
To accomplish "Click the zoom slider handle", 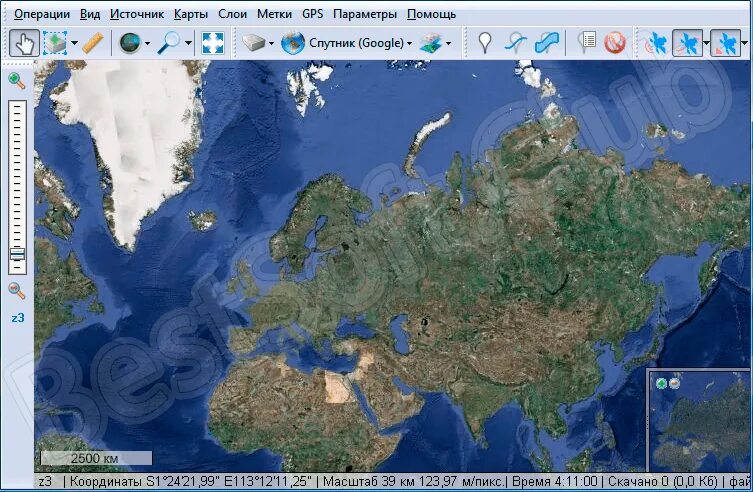I will [17, 254].
